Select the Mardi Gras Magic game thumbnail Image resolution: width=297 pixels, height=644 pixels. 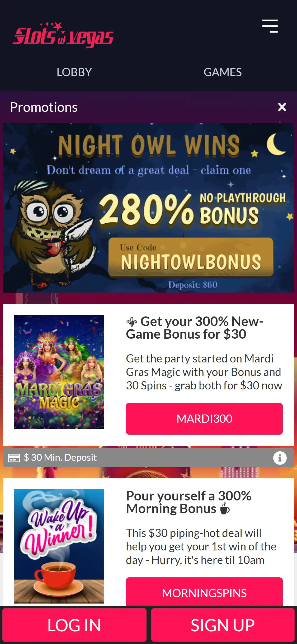(x=59, y=372)
